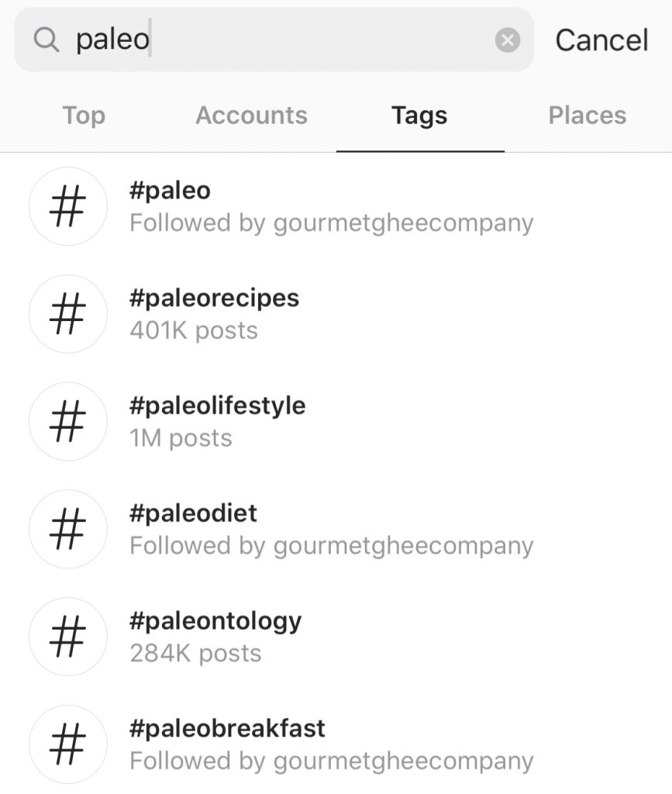The width and height of the screenshot is (672, 794).
Task: Switch to the Tags tab
Action: [x=420, y=115]
